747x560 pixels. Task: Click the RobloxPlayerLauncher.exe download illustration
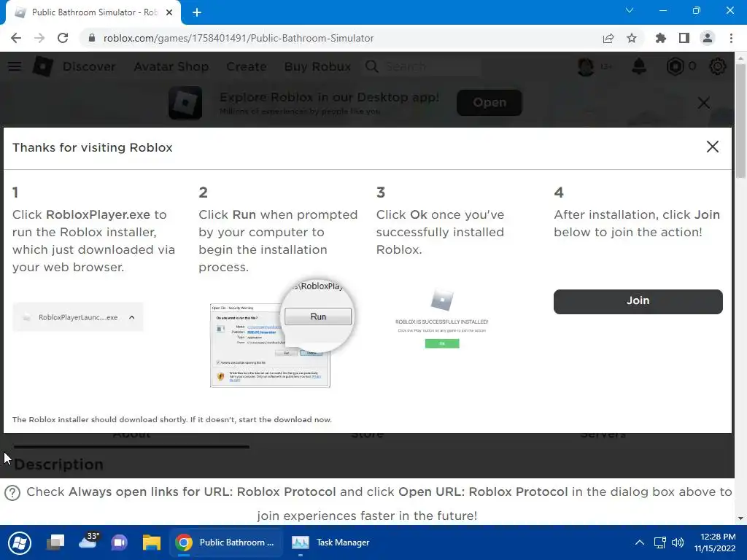click(77, 317)
